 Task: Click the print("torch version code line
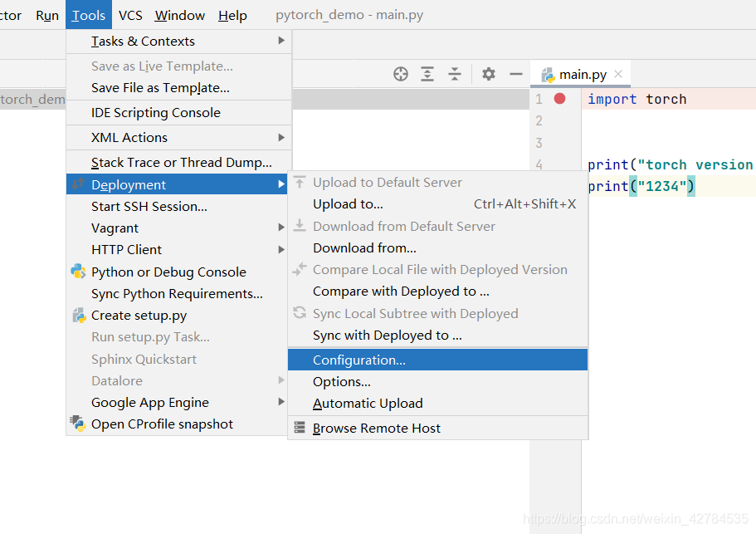click(x=671, y=165)
